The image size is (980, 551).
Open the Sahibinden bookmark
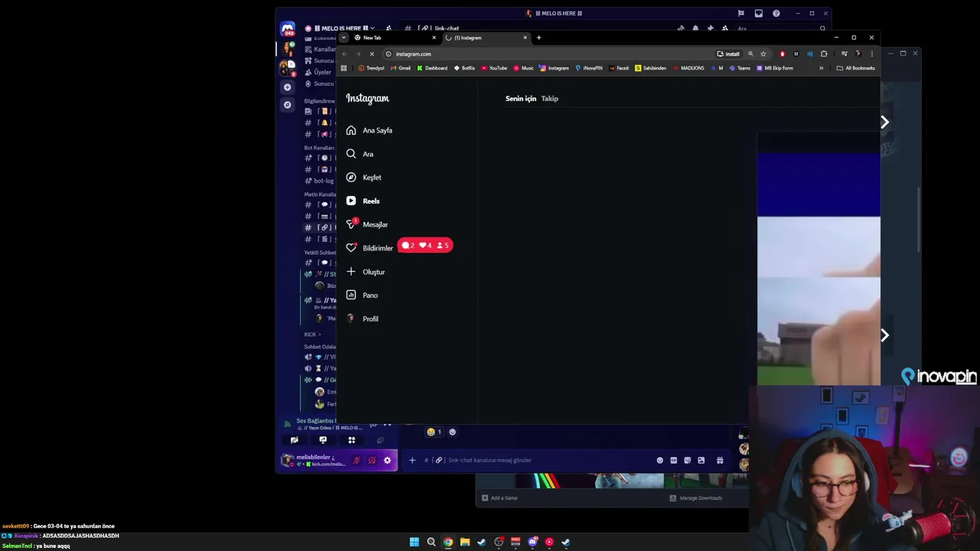(x=651, y=68)
